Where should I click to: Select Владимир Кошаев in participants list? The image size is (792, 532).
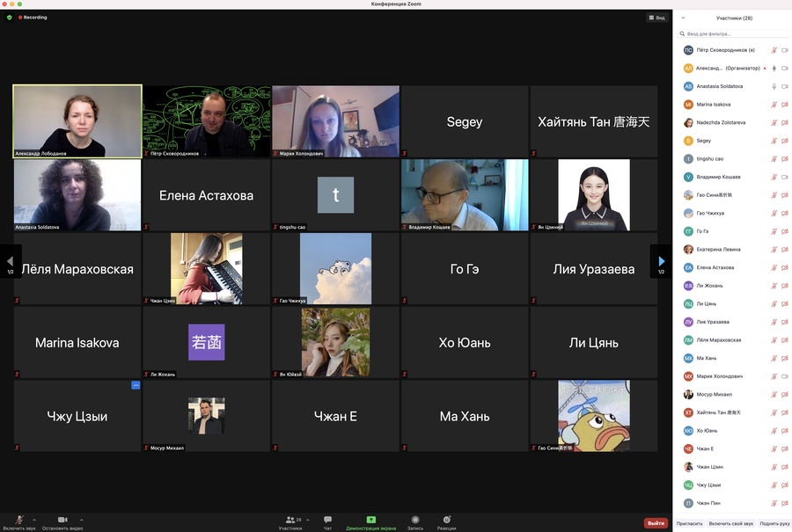(718, 177)
